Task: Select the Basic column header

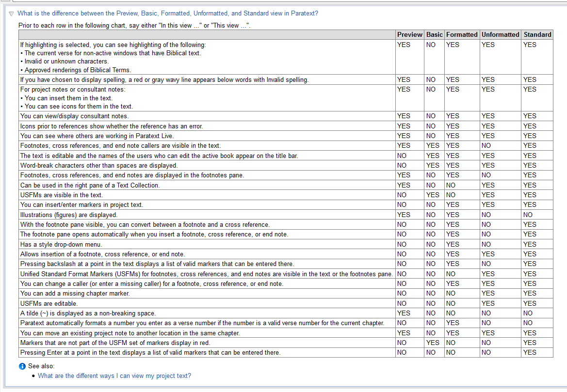Action: pyautogui.click(x=434, y=35)
